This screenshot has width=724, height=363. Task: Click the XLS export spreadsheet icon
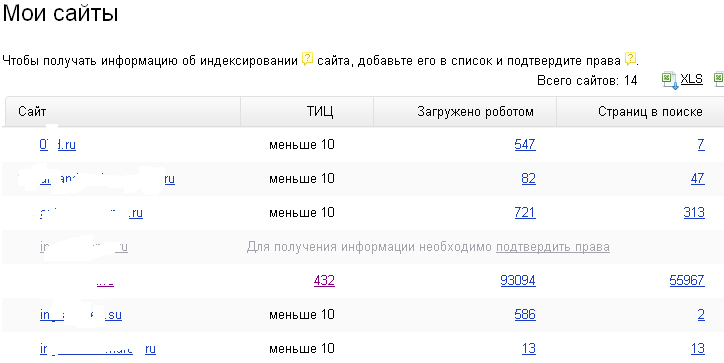[670, 80]
